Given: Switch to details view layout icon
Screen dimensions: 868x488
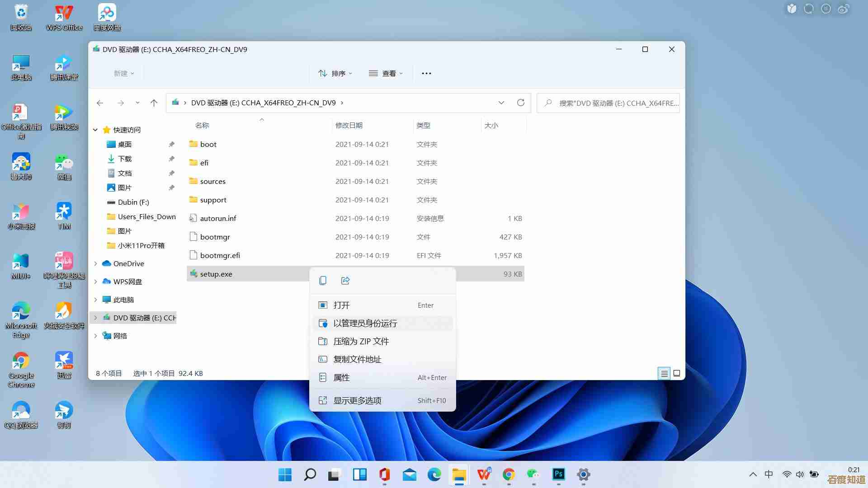Looking at the screenshot, I should click(x=664, y=373).
